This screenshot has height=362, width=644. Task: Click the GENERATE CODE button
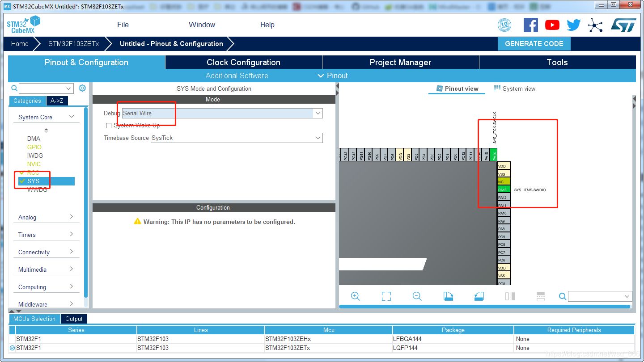534,44
